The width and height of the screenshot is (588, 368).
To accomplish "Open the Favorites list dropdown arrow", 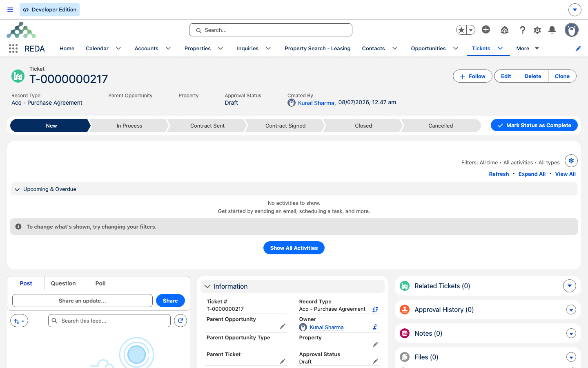I will pyautogui.click(x=471, y=30).
